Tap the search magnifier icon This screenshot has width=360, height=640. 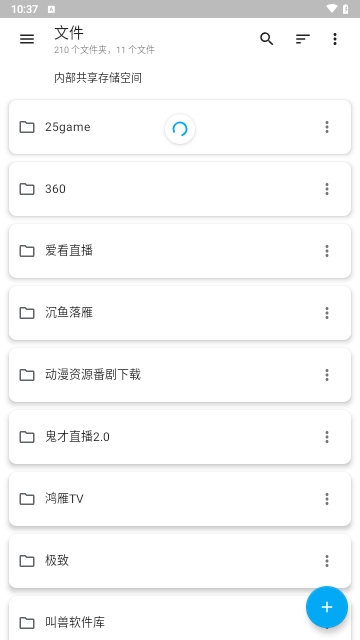point(267,39)
